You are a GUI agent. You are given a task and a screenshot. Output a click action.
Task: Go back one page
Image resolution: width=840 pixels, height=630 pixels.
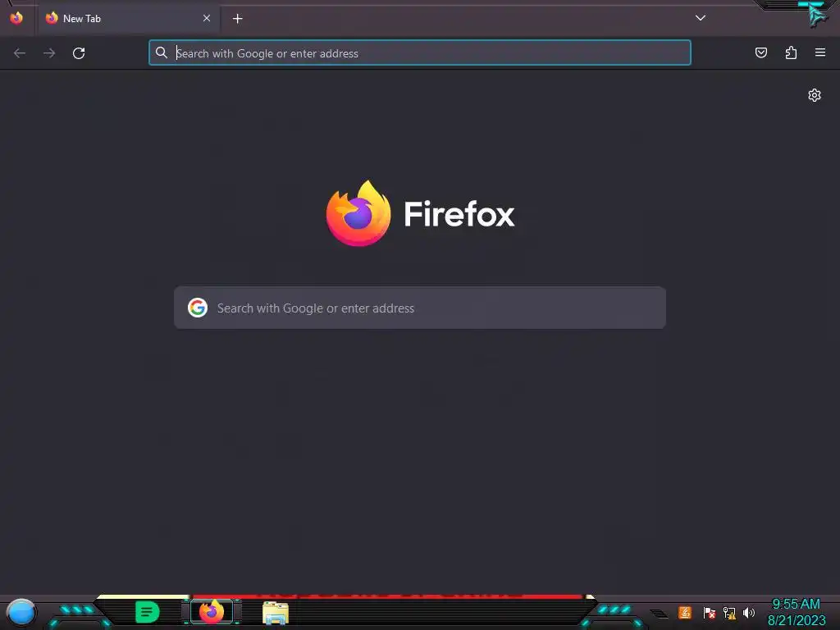(20, 53)
